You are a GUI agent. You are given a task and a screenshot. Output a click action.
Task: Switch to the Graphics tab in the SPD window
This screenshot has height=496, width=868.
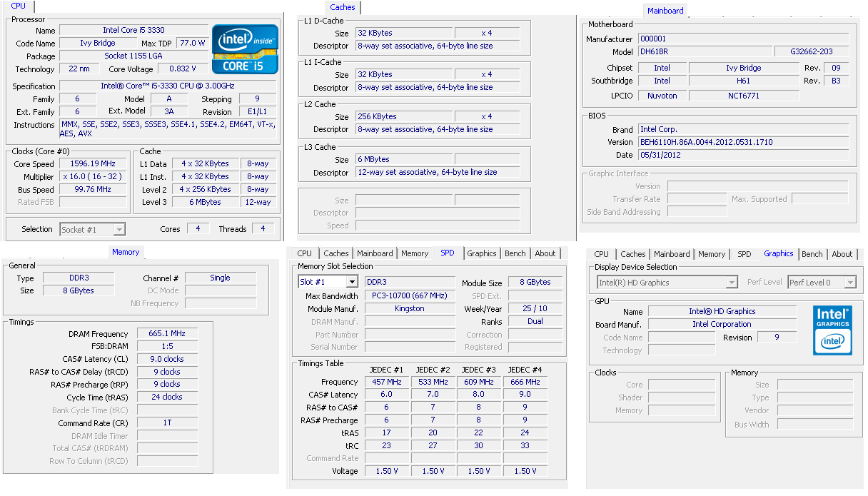pyautogui.click(x=482, y=253)
